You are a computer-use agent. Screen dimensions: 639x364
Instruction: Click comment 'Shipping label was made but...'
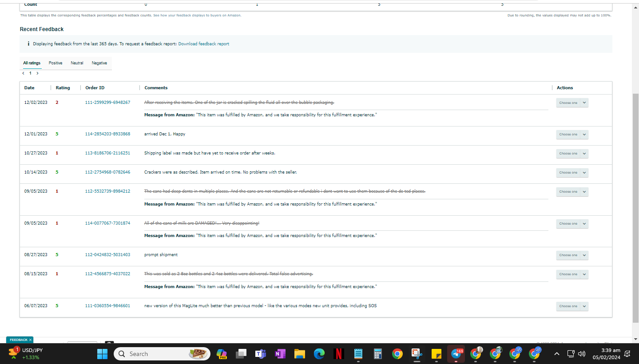click(210, 153)
